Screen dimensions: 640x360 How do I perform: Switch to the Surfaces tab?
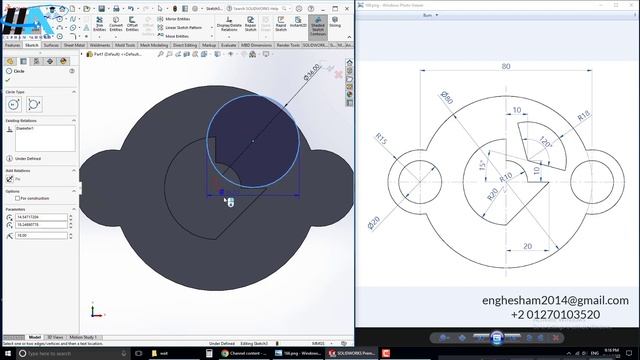(51, 45)
